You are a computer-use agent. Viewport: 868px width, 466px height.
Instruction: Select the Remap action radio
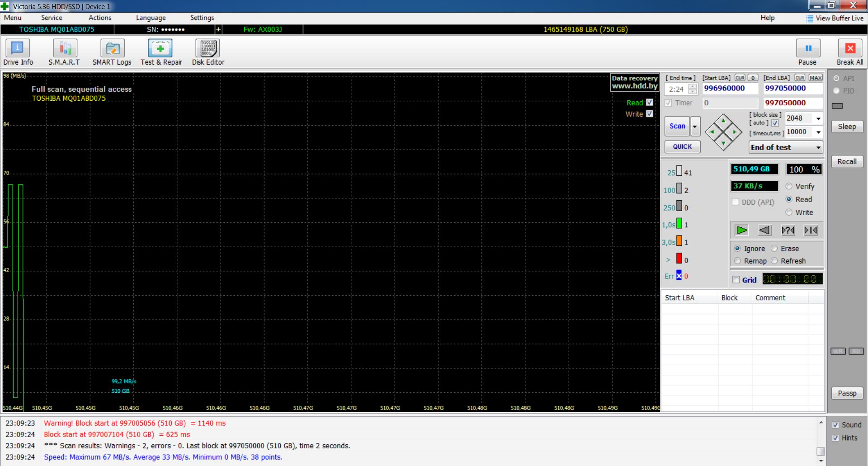tap(737, 261)
